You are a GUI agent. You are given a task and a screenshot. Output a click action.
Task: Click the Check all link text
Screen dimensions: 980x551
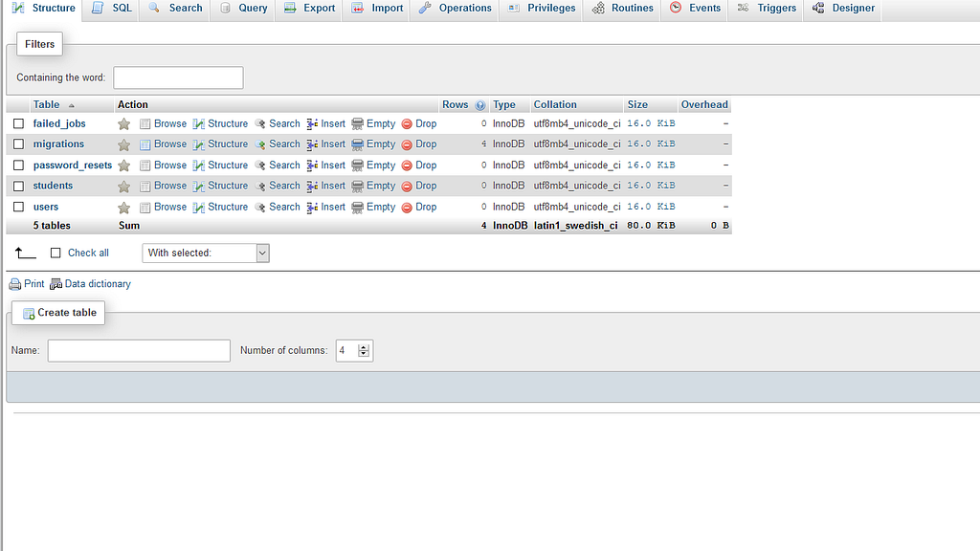(88, 253)
